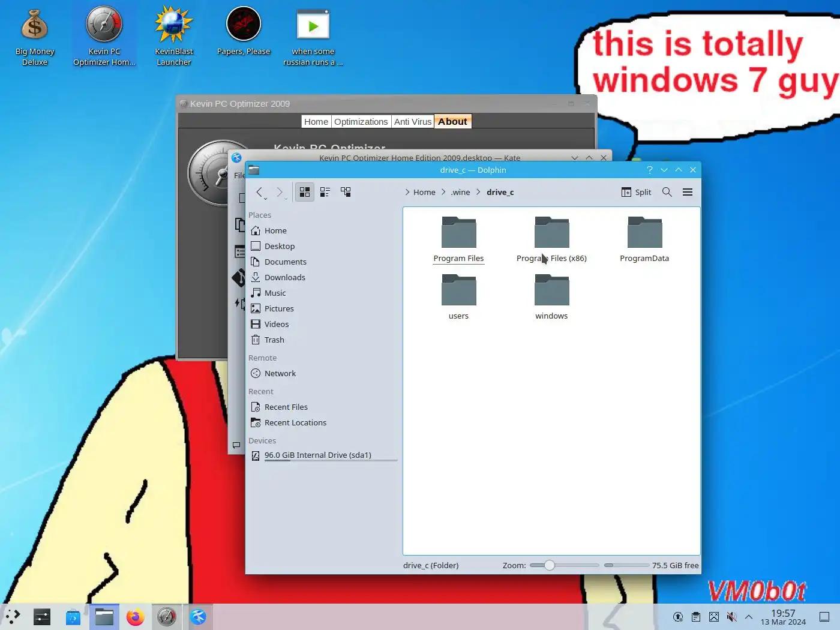Open Discover store from the taskbar
840x630 pixels.
pyautogui.click(x=73, y=617)
